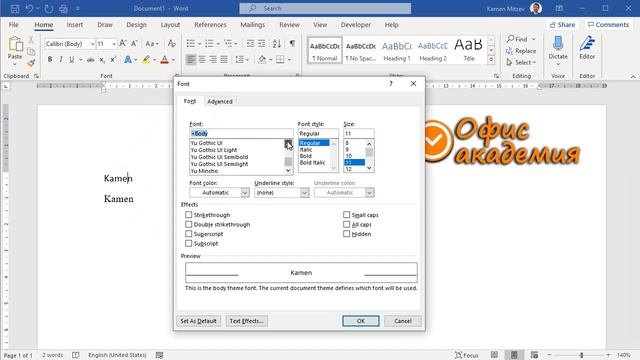Screen dimensions: 640x360
Task: Click the Bullets list icon
Action: 191,43
